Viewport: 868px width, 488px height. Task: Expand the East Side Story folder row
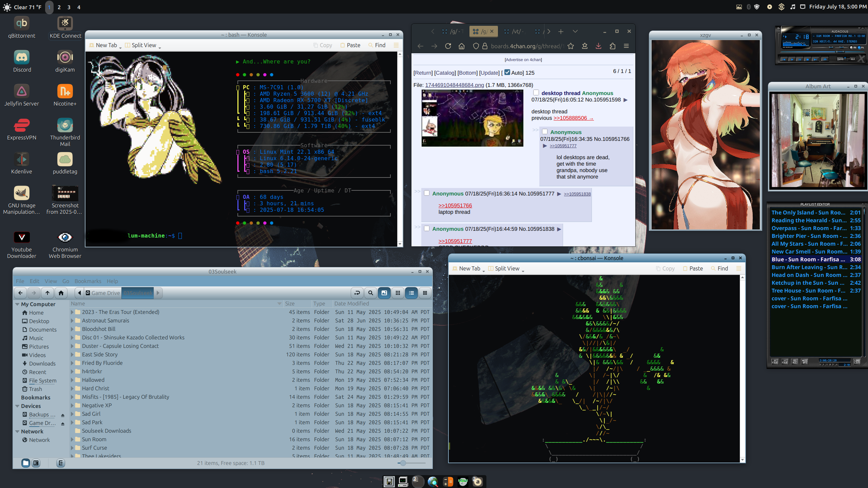72,354
